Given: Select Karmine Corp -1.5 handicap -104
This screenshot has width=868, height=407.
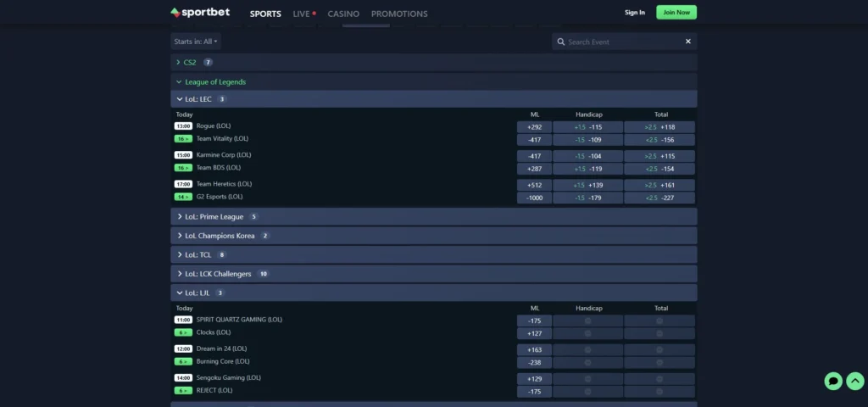Looking at the screenshot, I should (588, 156).
